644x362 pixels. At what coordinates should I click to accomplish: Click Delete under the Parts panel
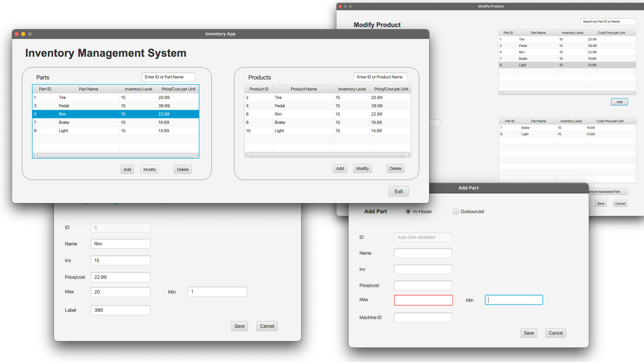(x=183, y=169)
